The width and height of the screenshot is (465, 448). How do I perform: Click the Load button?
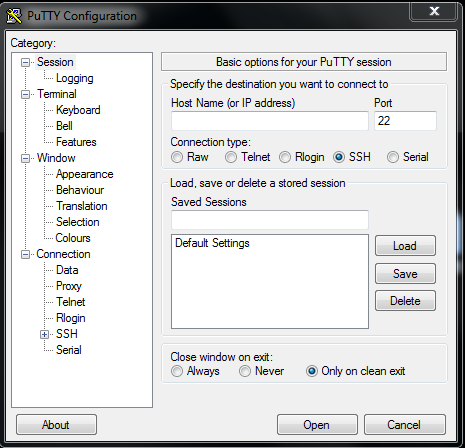(405, 246)
